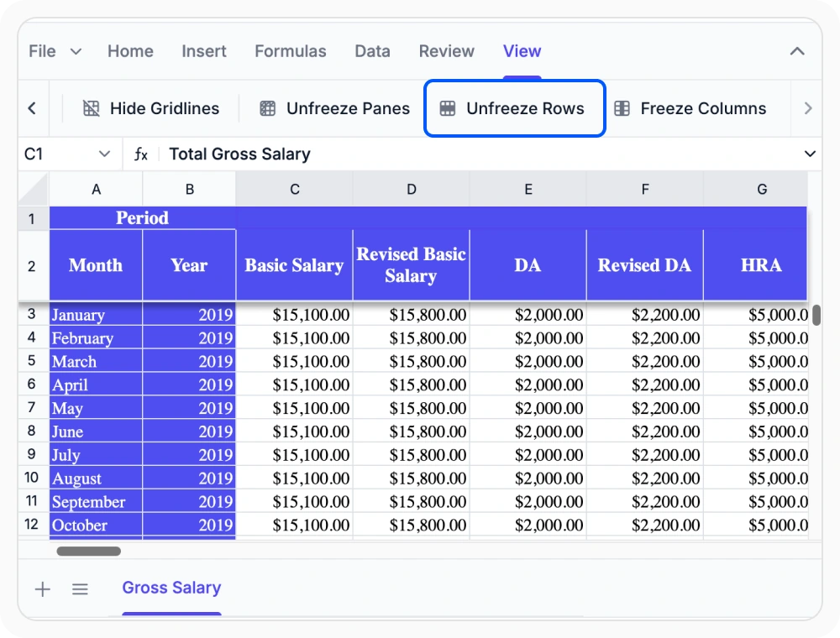Click the August cell
Image resolution: width=840 pixels, height=638 pixels.
[96, 478]
